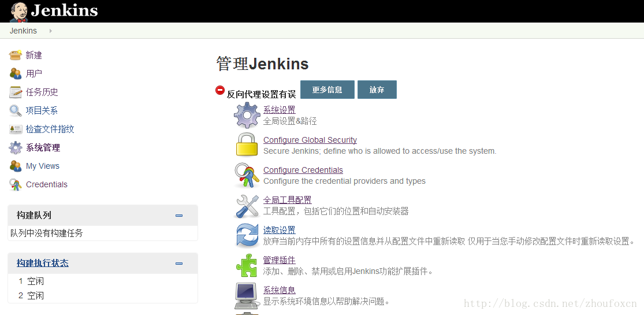This screenshot has width=644, height=315.
Task: Click the keys icon for Configure Credentials
Action: [247, 175]
